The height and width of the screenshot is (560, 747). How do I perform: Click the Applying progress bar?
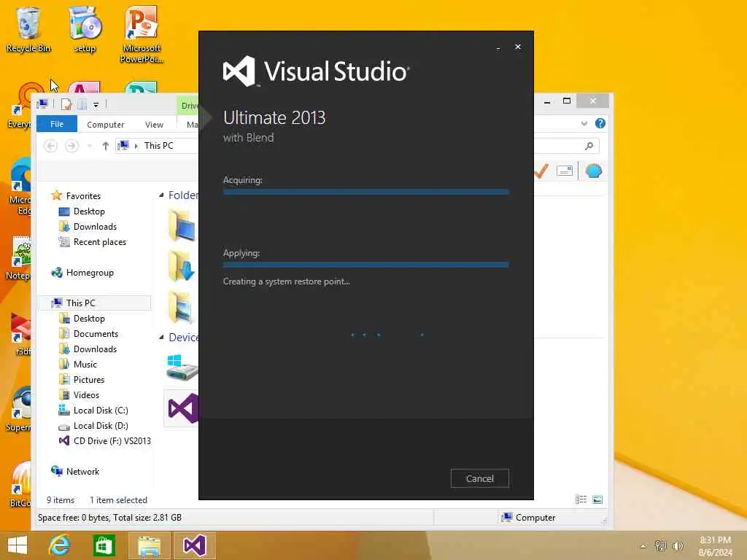pyautogui.click(x=365, y=264)
